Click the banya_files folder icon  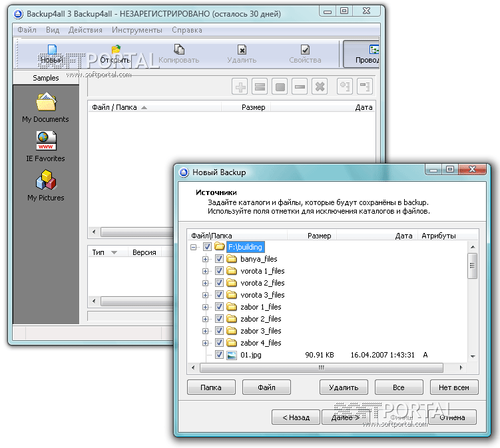click(x=232, y=258)
